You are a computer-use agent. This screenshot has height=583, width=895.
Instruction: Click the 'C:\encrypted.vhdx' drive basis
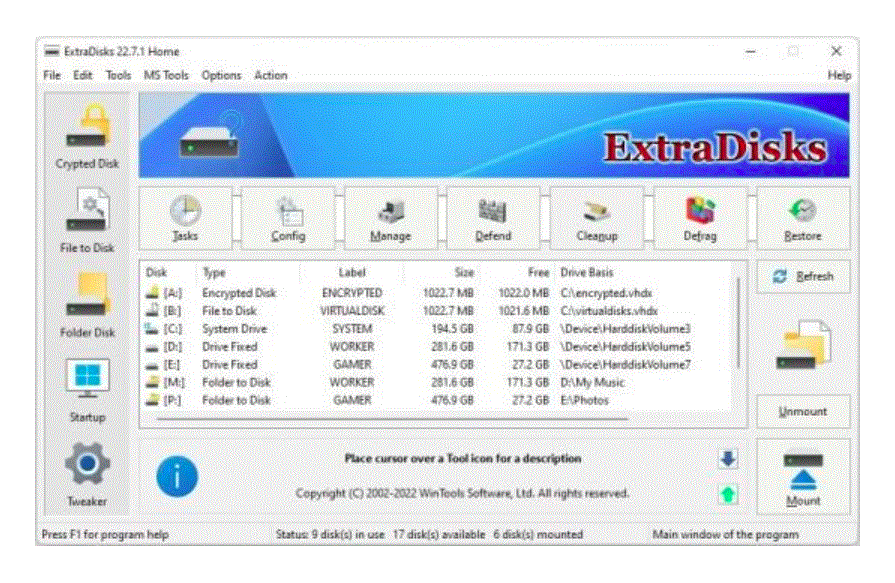(606, 293)
